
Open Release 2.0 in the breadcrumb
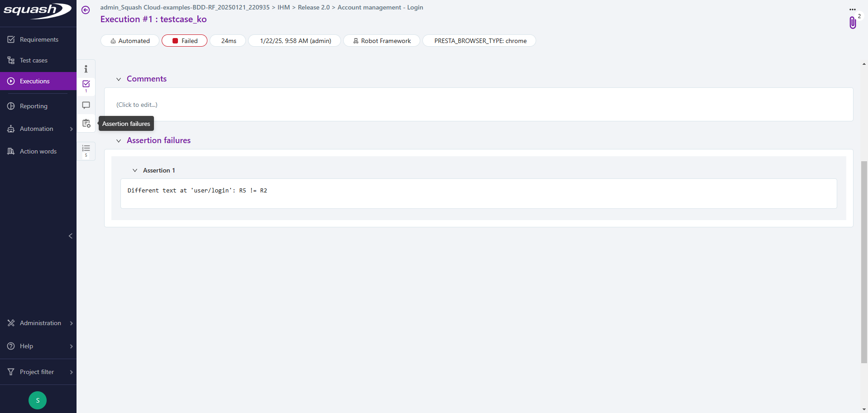313,7
